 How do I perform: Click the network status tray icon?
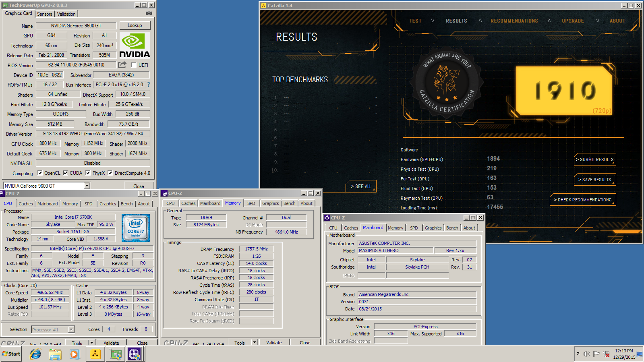(606, 354)
